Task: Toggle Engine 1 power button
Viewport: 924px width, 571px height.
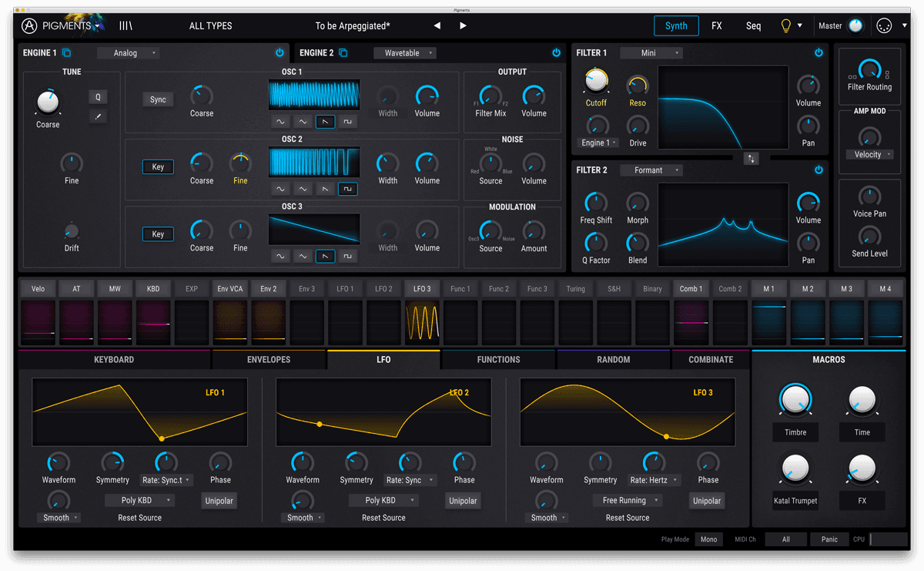Action: coord(280,53)
